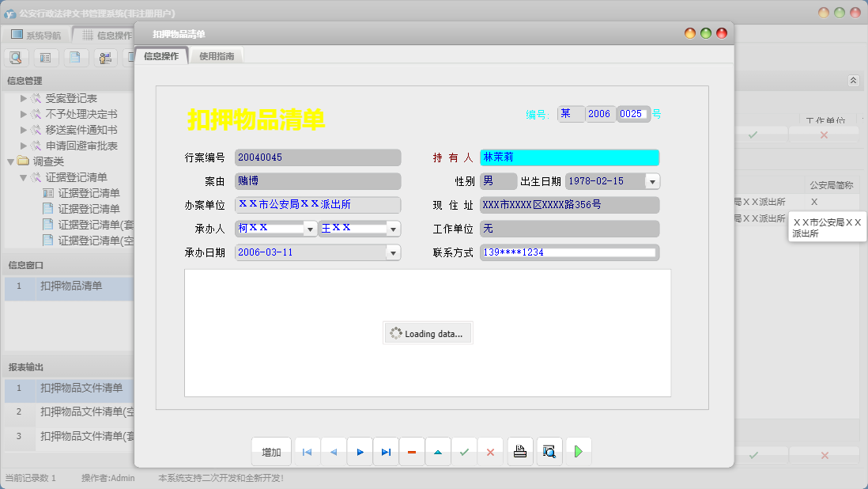The width and height of the screenshot is (868, 489).
Task: Open print preview with magnifier icon
Action: [x=549, y=452]
